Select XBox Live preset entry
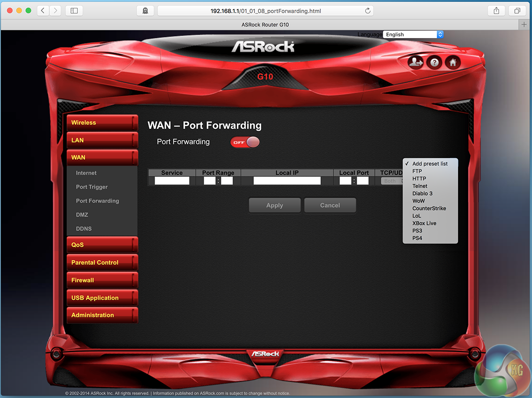 (430, 223)
